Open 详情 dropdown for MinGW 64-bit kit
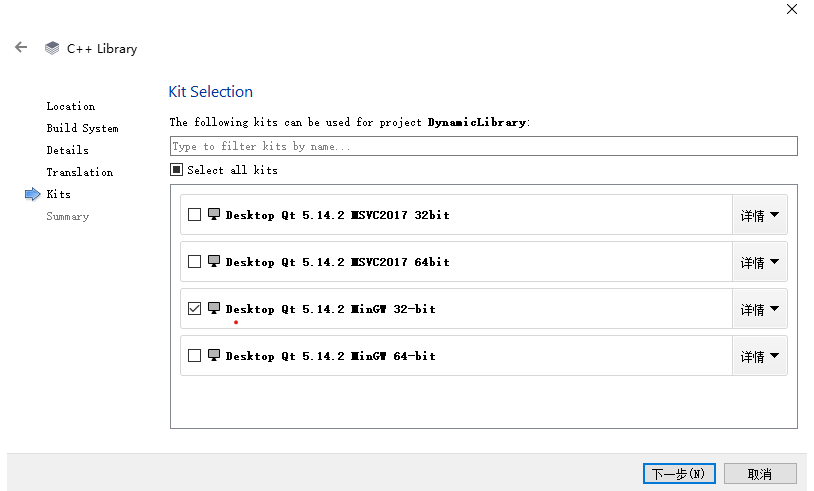Image resolution: width=814 pixels, height=491 pixels. click(x=759, y=356)
